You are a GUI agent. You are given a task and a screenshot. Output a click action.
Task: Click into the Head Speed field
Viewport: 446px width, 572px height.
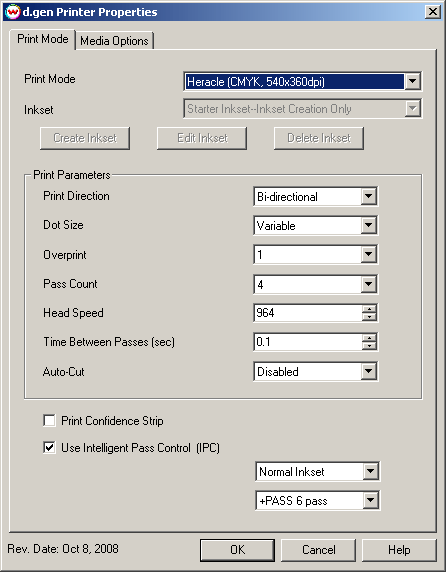coord(308,313)
